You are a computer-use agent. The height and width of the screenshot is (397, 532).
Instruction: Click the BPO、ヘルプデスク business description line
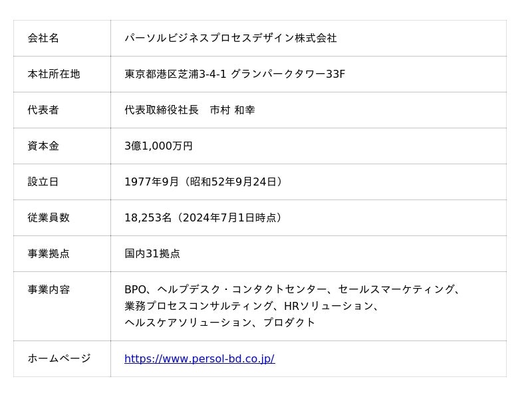293,289
